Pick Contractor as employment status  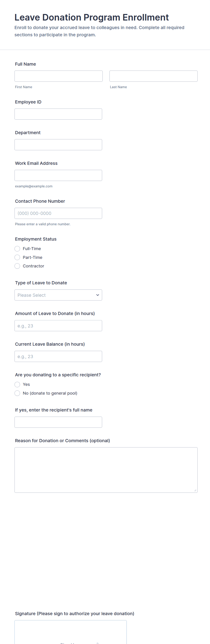[x=17, y=266]
